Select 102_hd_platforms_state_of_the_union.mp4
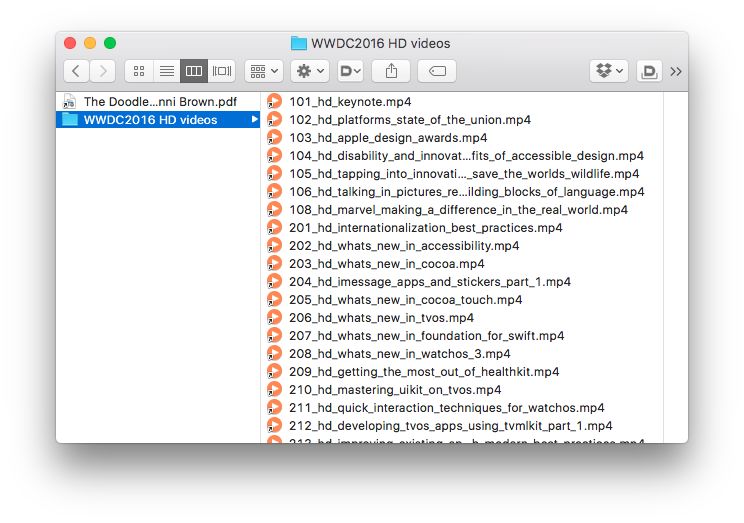 pyautogui.click(x=463, y=120)
